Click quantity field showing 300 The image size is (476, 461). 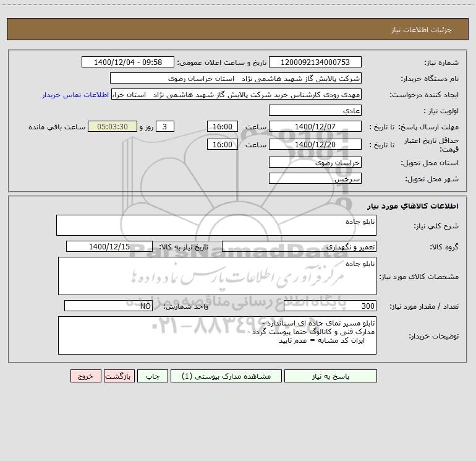click(x=330, y=306)
